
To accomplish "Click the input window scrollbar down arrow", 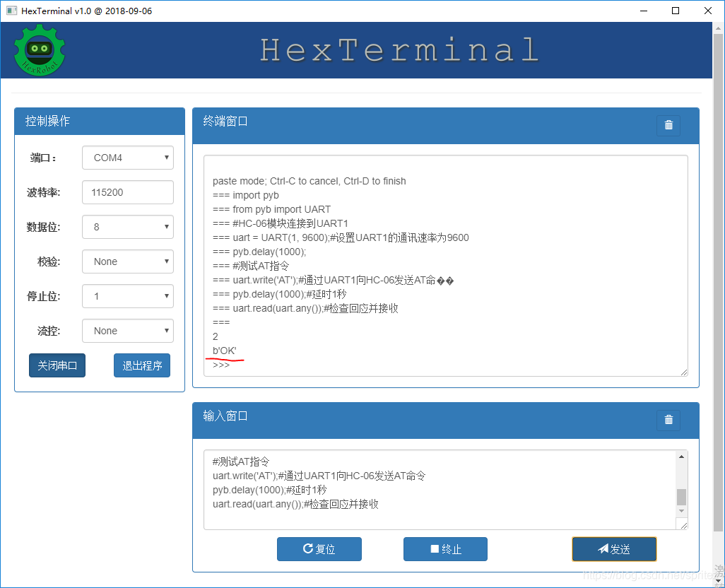I will click(681, 511).
